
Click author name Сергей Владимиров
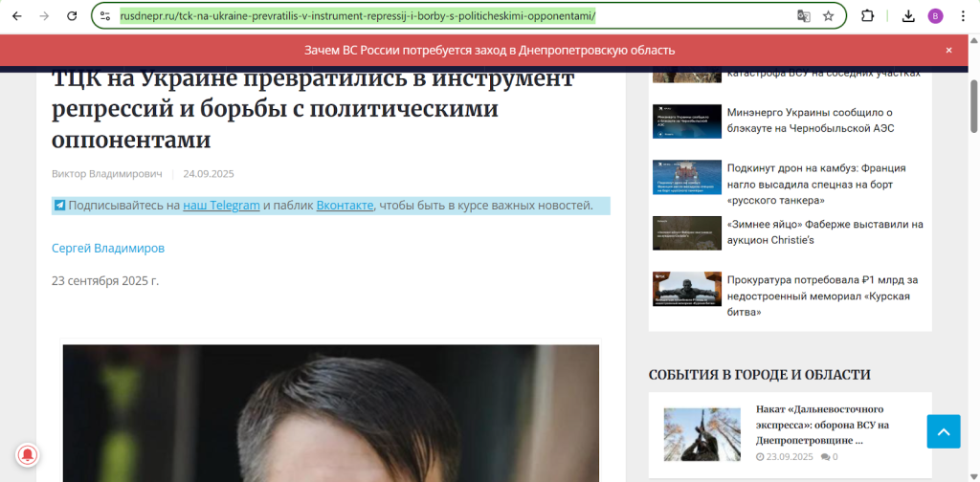click(108, 248)
